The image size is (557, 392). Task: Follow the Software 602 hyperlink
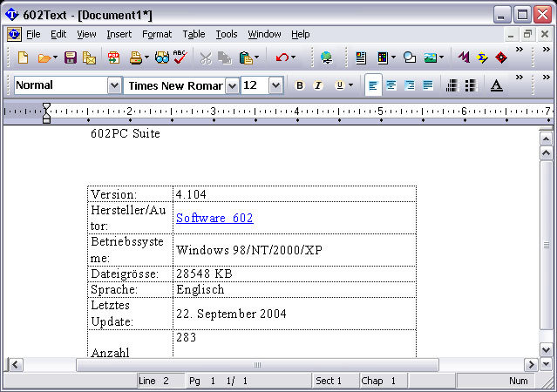coord(214,218)
